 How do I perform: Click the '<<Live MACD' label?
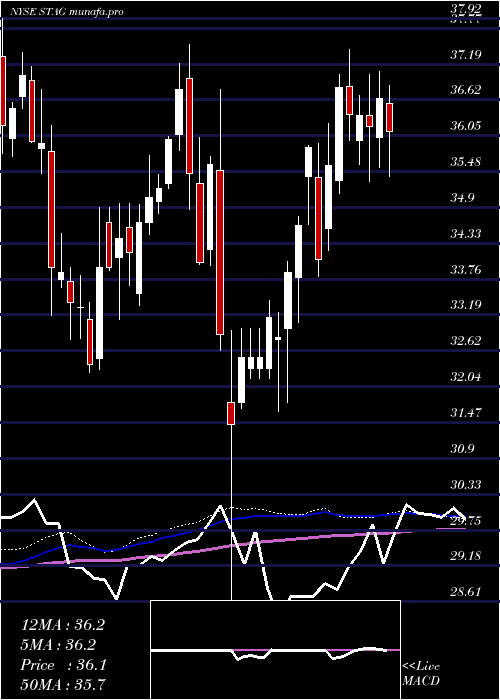tap(421, 673)
